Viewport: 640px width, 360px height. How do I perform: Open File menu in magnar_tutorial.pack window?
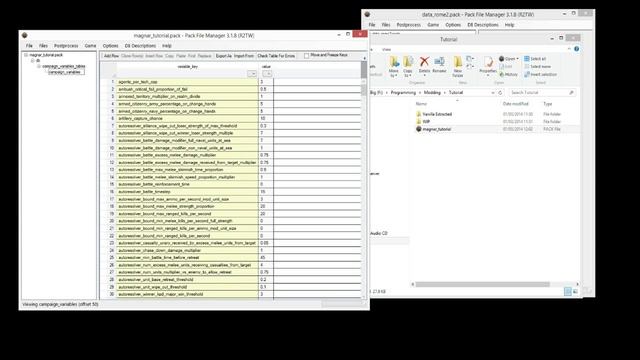[x=29, y=46]
